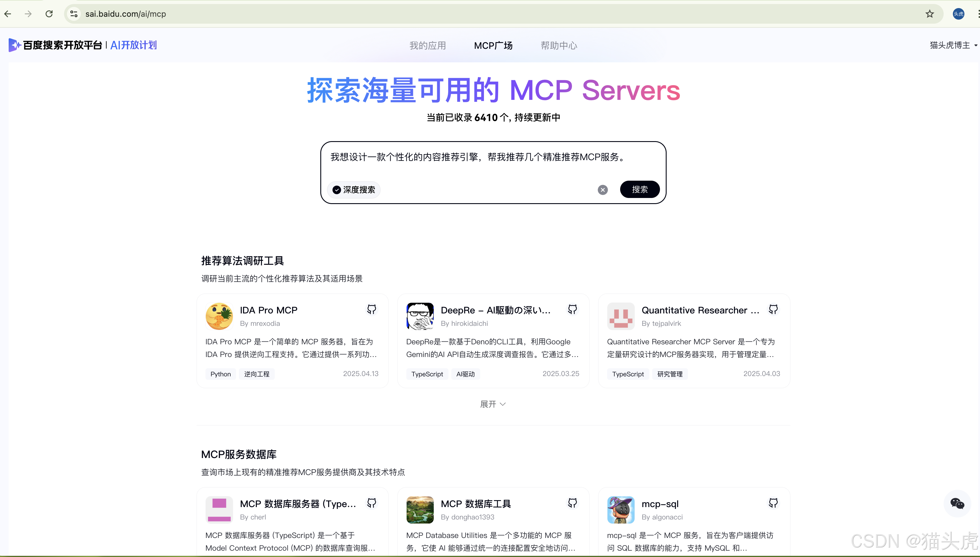Bookmark this page with star icon
This screenshot has width=980, height=557.
point(929,14)
